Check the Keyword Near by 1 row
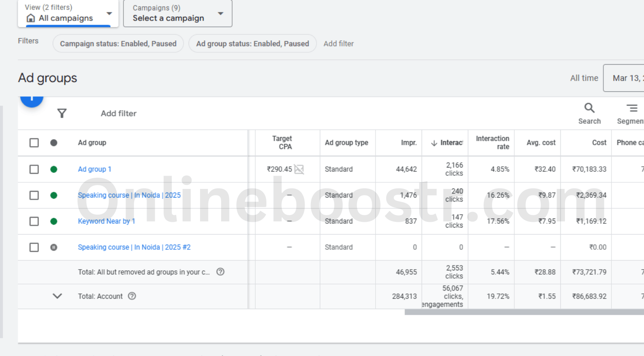Screen dimensions: 644x356 point(34,221)
